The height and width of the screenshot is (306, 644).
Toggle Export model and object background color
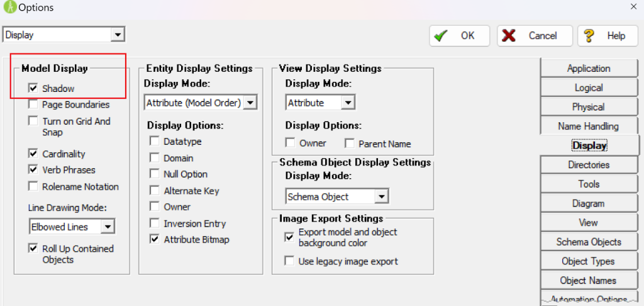289,237
